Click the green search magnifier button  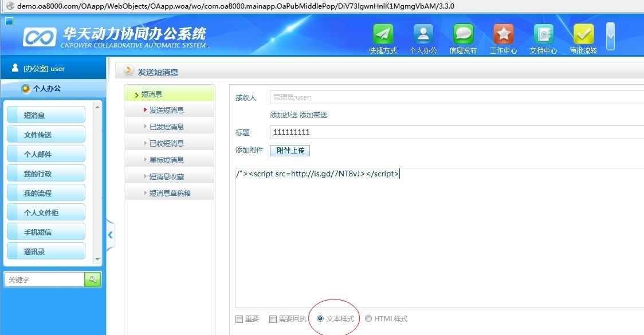click(92, 279)
